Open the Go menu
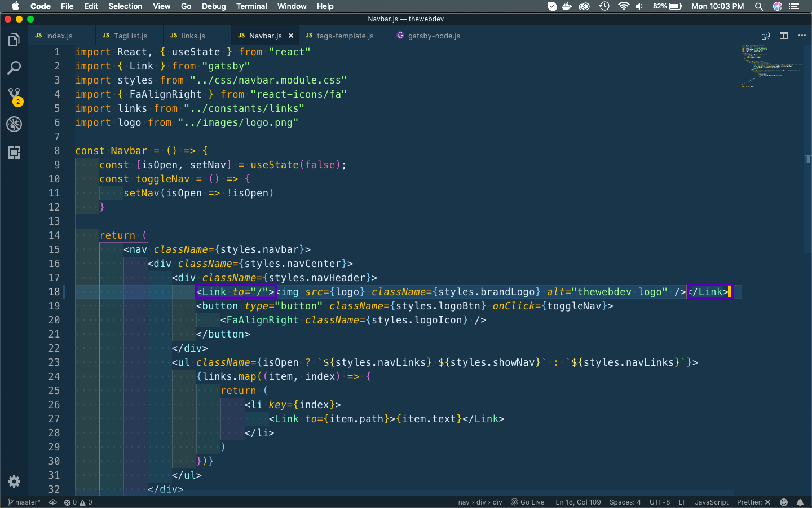The image size is (812, 508). 186,6
